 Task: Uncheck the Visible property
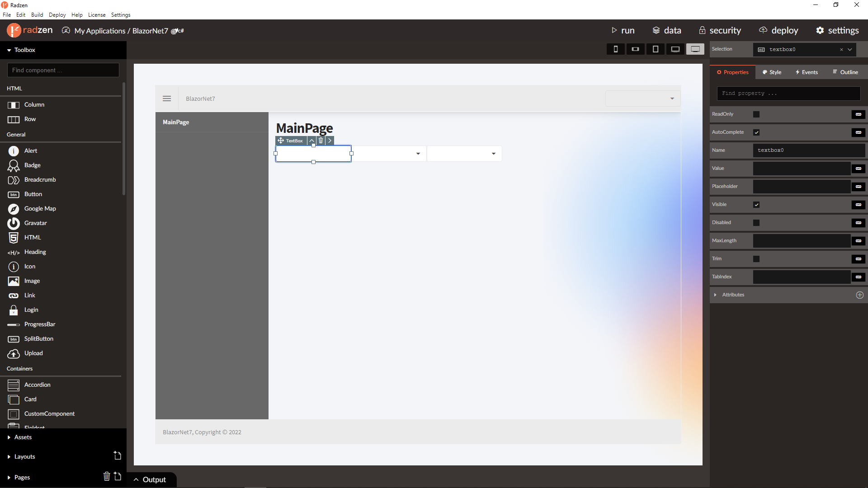(x=756, y=204)
